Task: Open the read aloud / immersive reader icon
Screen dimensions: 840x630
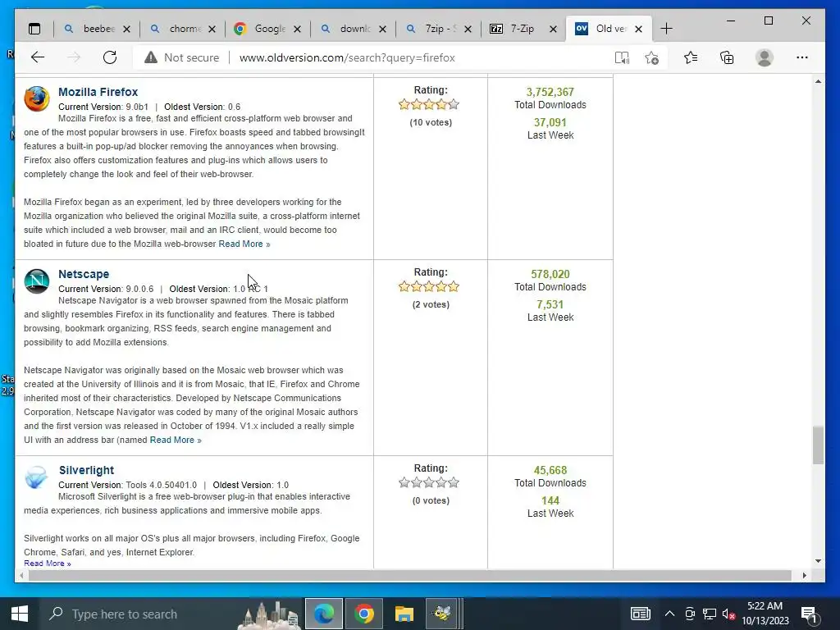Action: point(622,57)
